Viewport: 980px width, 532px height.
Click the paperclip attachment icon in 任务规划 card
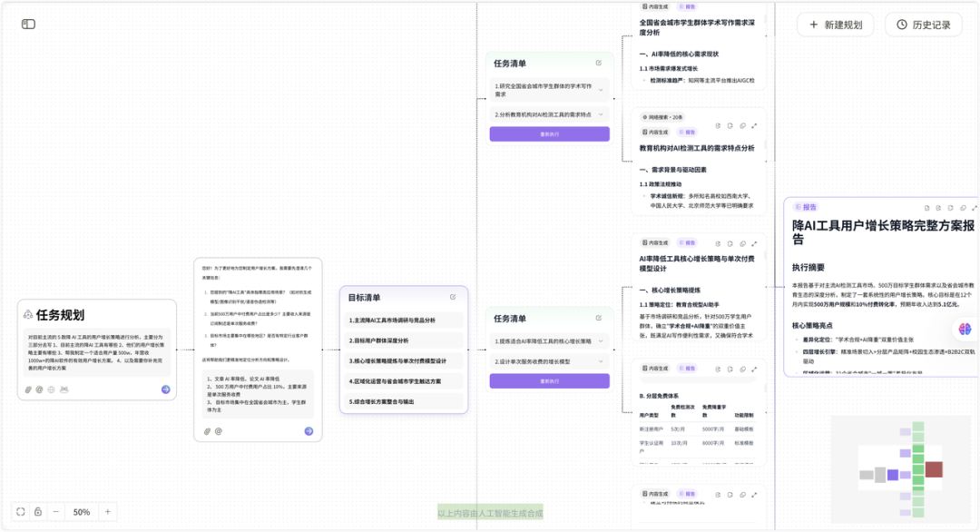tap(28, 389)
